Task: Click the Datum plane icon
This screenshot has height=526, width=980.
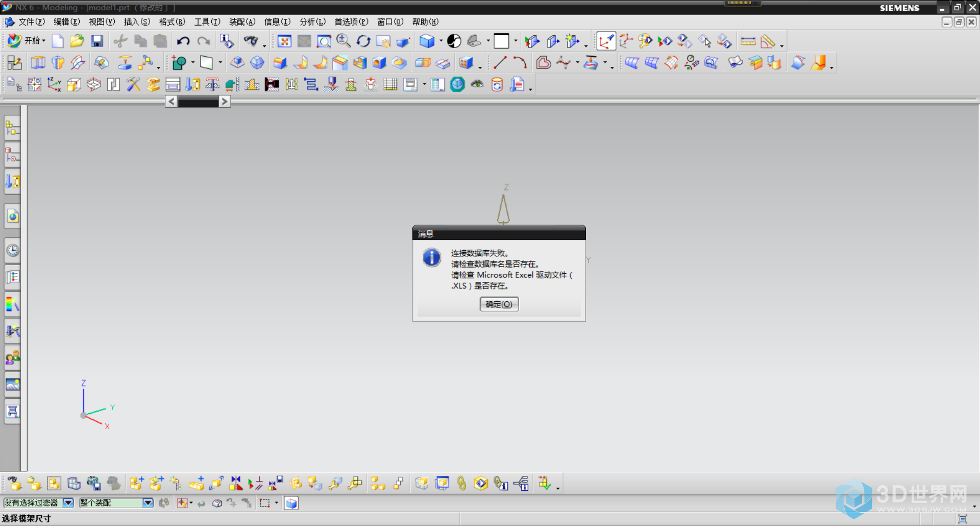Action: coord(206,63)
